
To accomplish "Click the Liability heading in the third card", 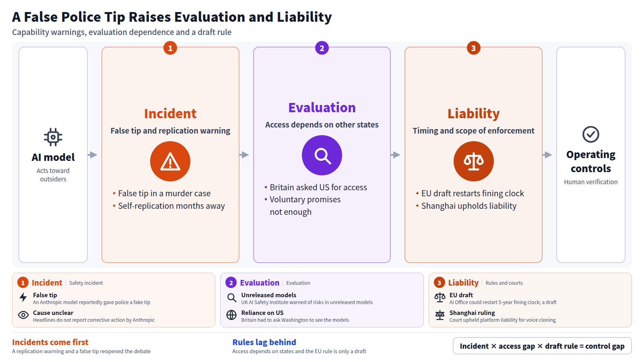I will pyautogui.click(x=474, y=114).
